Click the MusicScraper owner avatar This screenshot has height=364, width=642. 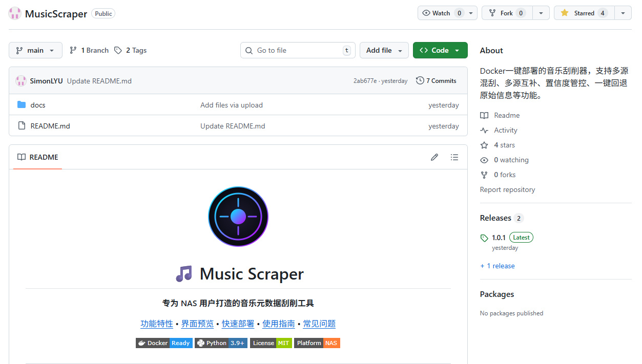(x=15, y=13)
